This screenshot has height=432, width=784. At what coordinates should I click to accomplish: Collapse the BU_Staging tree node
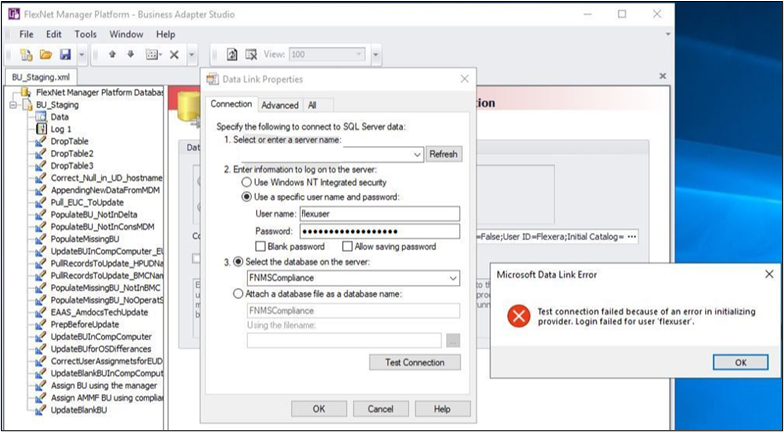pos(13,104)
